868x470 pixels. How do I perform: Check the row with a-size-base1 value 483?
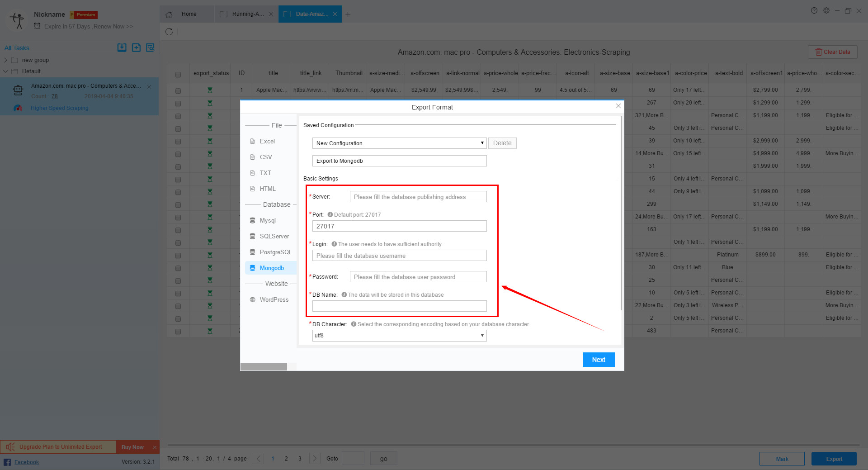178,332
